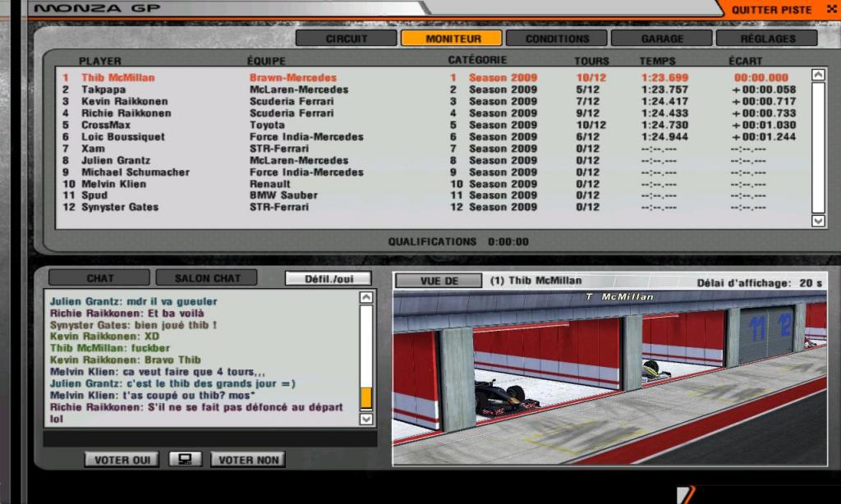Switch to Salon Chat tab
Image resolution: width=841 pixels, height=504 pixels.
[206, 277]
